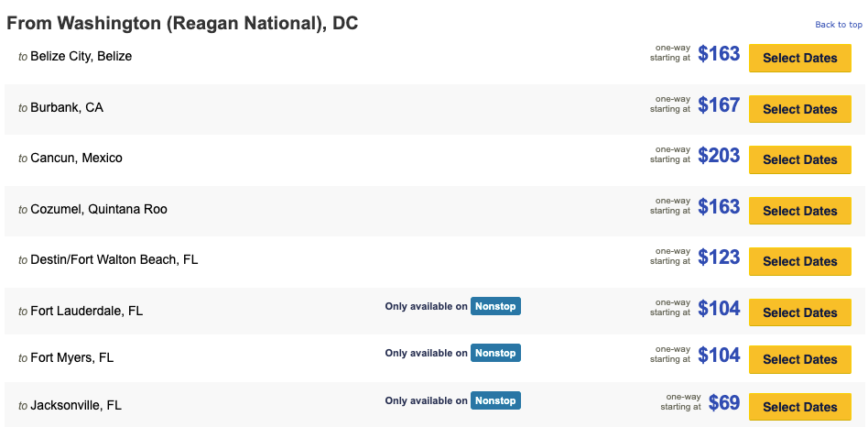Select Dates for Cancun, Mexico flight
The height and width of the screenshot is (427, 868).
[x=799, y=159]
